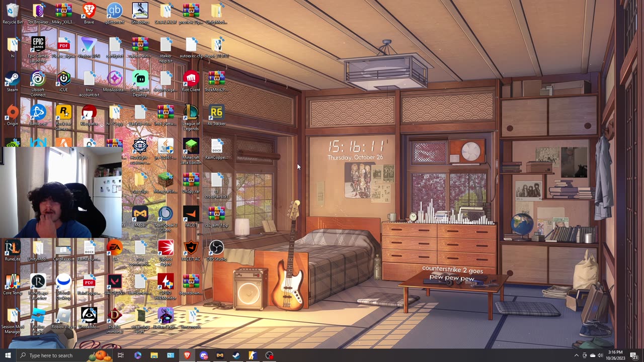The height and width of the screenshot is (362, 644).
Task: Open File Explorer from the taskbar
Action: click(x=154, y=355)
